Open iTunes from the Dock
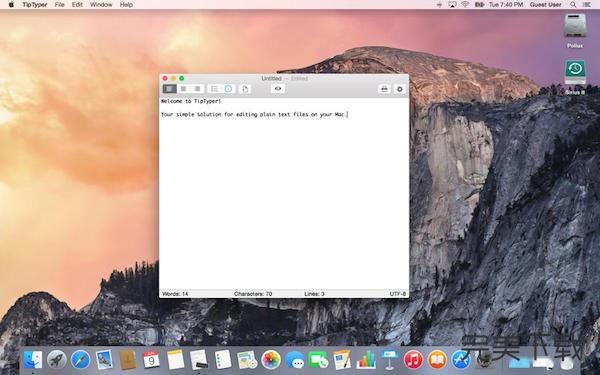Image resolution: width=600 pixels, height=375 pixels. tap(413, 360)
